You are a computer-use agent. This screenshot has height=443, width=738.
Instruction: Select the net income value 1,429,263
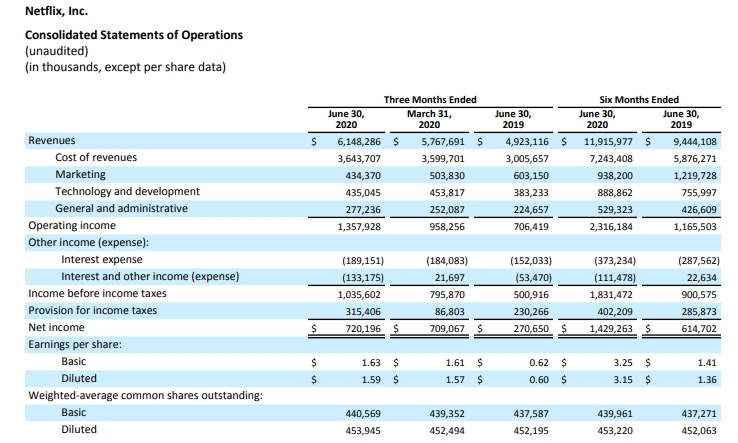click(x=602, y=328)
